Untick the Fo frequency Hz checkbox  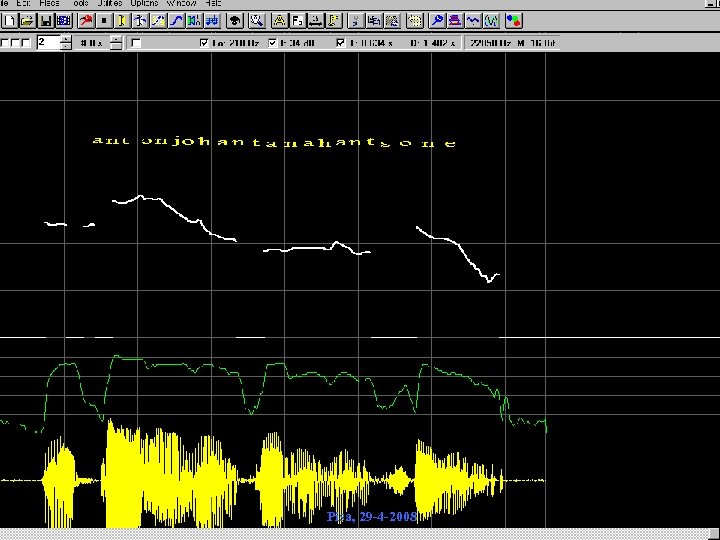coord(204,43)
